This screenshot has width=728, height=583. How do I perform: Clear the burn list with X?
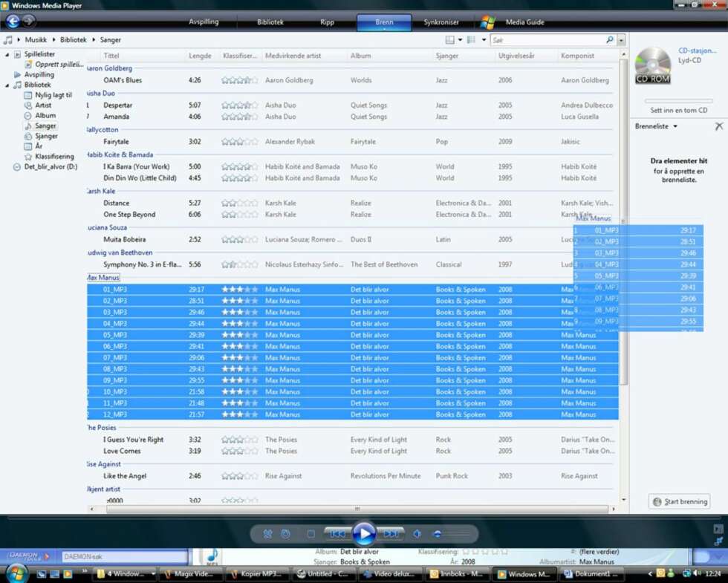719,126
